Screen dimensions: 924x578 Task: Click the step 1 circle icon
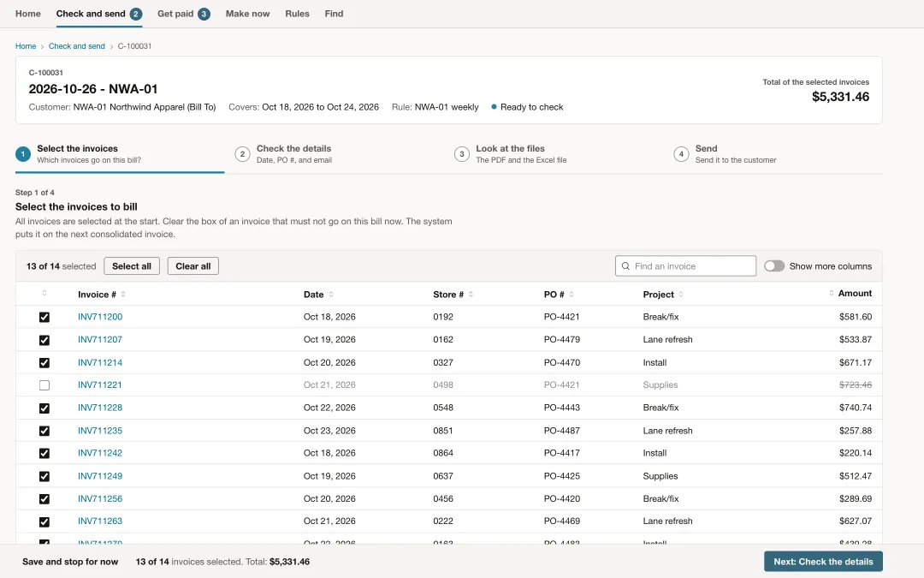pos(23,154)
